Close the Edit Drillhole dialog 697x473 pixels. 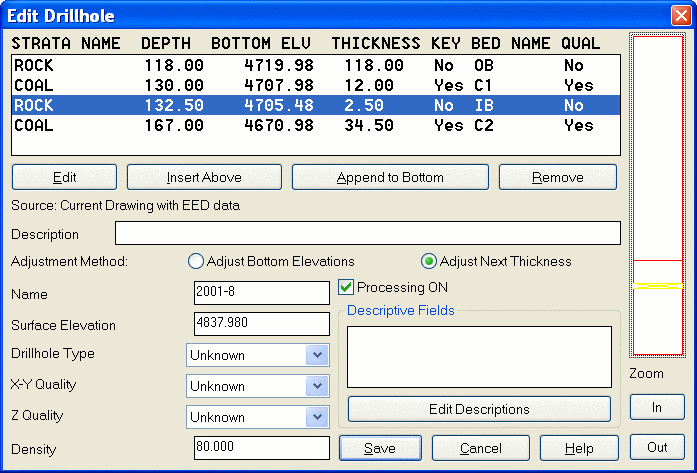pos(681,16)
